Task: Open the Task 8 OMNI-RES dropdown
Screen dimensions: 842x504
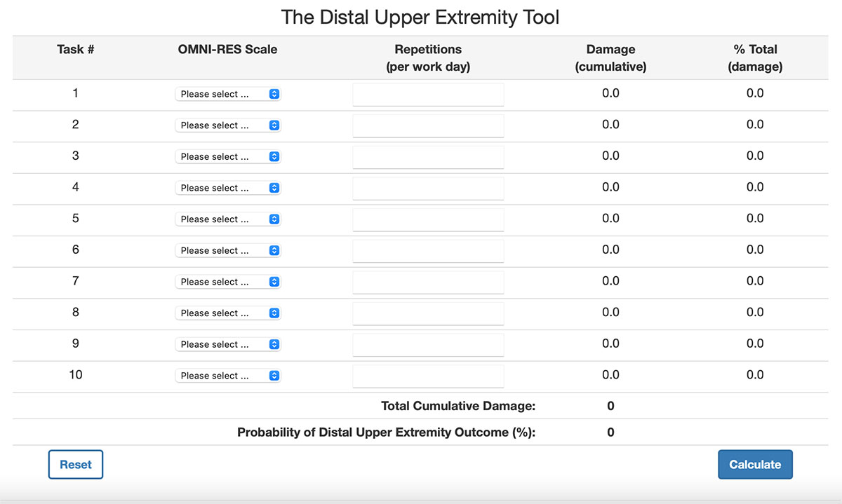Action: point(228,313)
